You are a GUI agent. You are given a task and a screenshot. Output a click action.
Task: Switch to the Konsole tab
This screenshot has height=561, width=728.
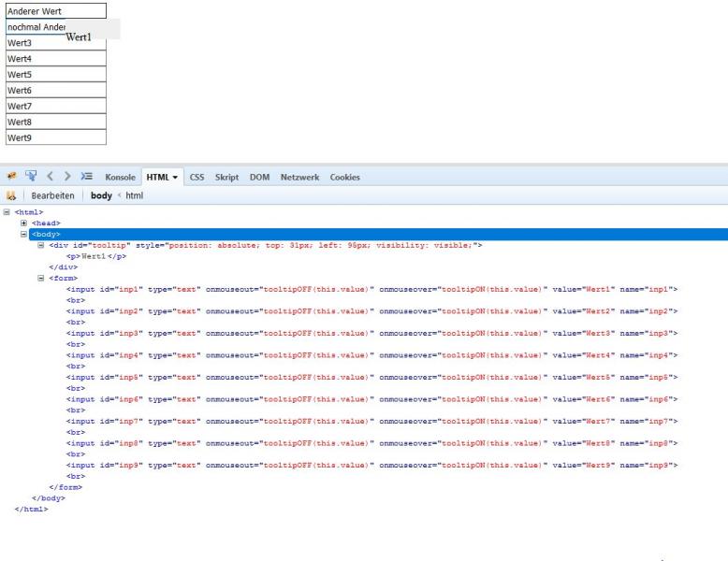pos(120,178)
